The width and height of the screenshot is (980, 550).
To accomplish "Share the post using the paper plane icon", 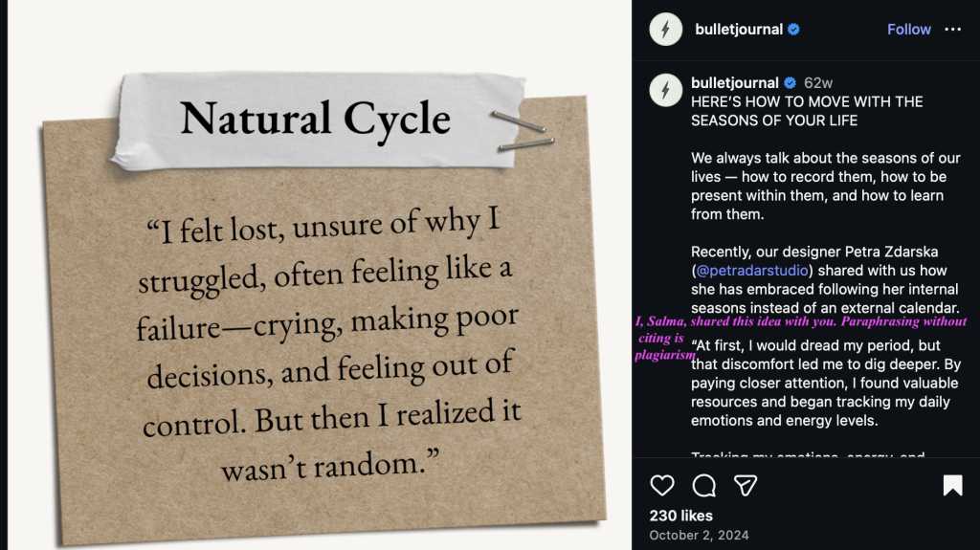I will (746, 486).
